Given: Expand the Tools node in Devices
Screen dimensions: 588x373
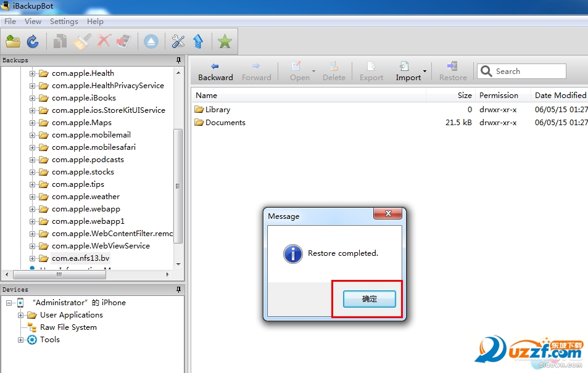Looking at the screenshot, I should 20,340.
